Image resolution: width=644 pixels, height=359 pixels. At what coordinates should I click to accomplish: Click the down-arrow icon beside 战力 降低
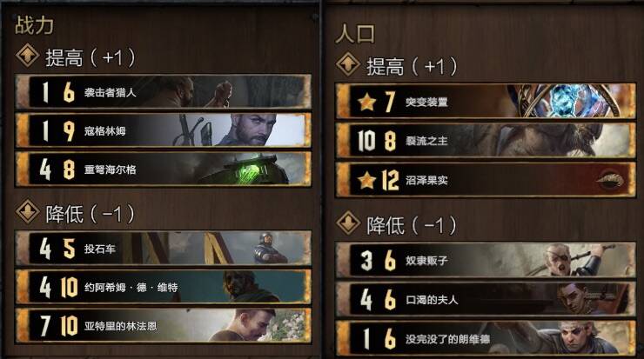[x=28, y=211]
